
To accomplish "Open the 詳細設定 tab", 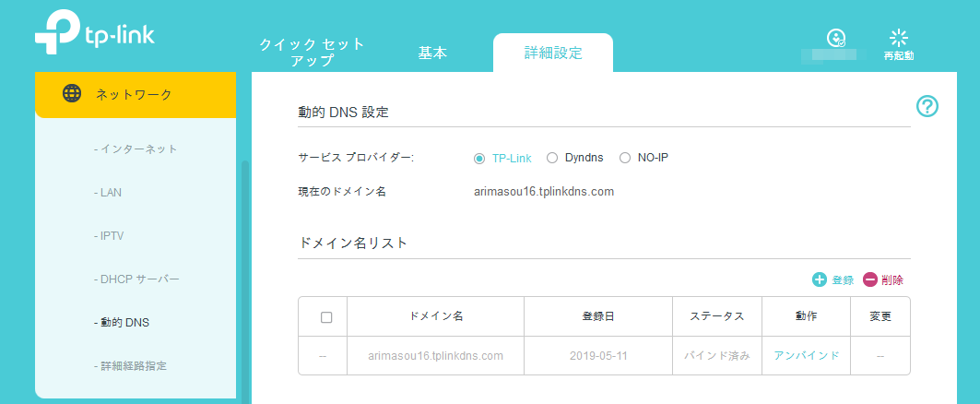I will (x=553, y=53).
